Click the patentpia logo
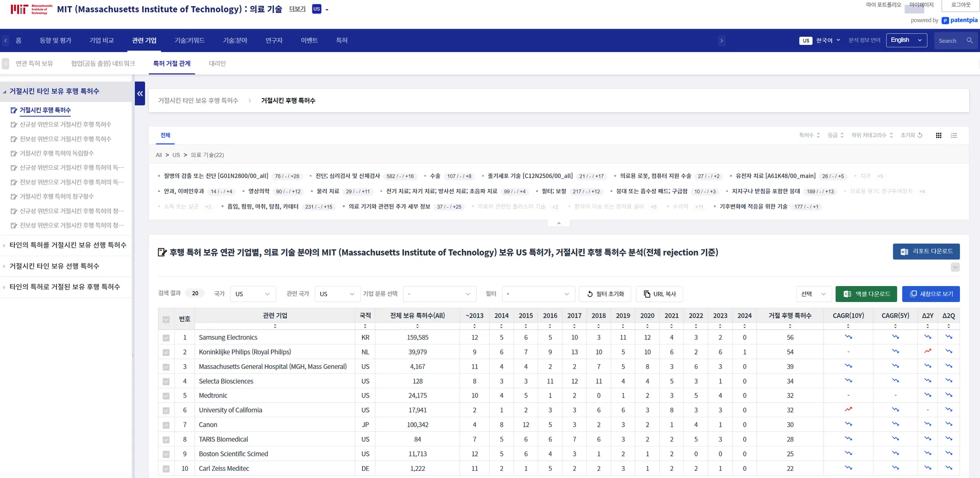This screenshot has height=478, width=980. click(960, 20)
